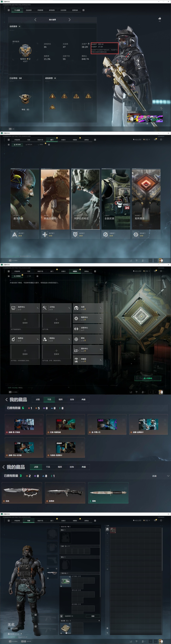
Task: Open the 详细数据 tab on the profile screen
Action: (40, 10)
